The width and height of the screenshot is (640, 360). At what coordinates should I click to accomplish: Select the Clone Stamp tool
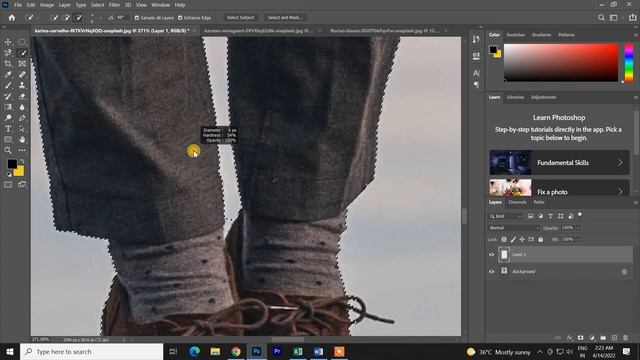22,85
